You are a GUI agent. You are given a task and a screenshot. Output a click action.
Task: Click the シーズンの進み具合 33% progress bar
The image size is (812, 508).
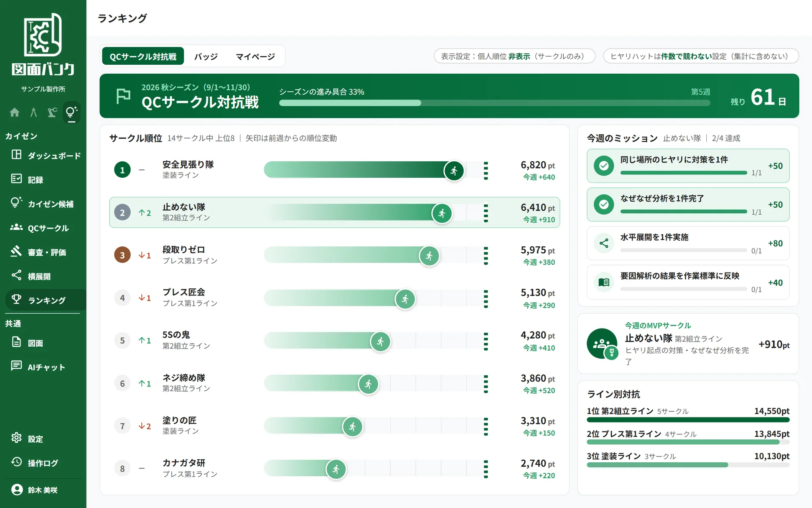click(494, 103)
